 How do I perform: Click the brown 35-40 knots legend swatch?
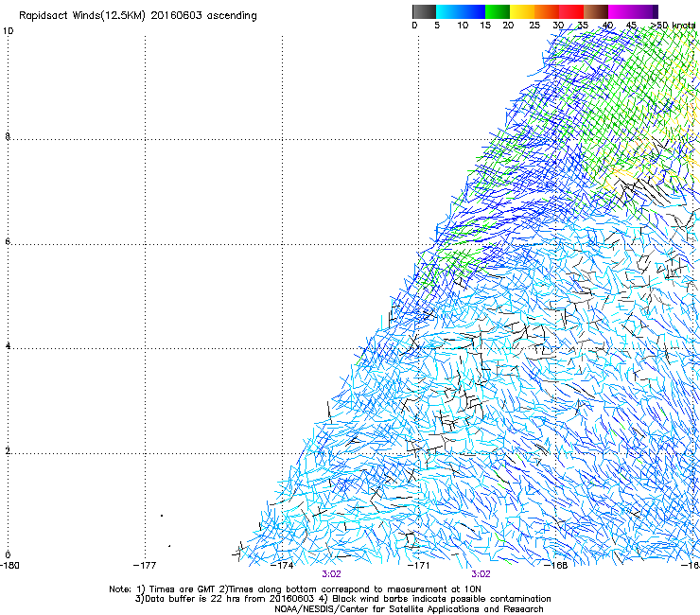click(x=596, y=11)
